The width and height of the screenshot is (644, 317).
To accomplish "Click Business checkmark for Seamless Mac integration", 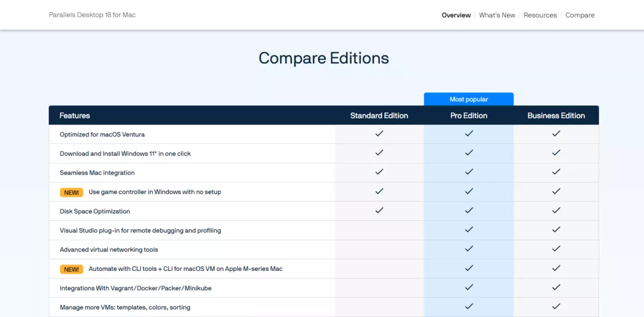I will [556, 172].
